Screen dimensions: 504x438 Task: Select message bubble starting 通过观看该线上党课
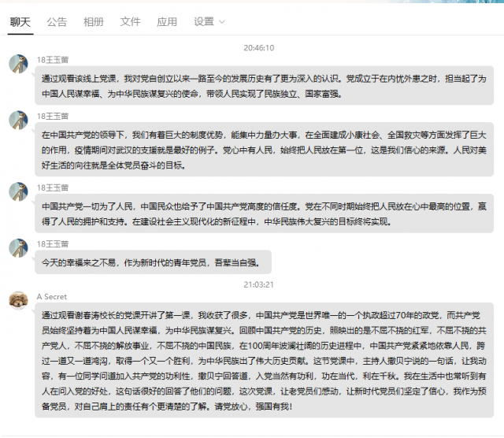265,86
